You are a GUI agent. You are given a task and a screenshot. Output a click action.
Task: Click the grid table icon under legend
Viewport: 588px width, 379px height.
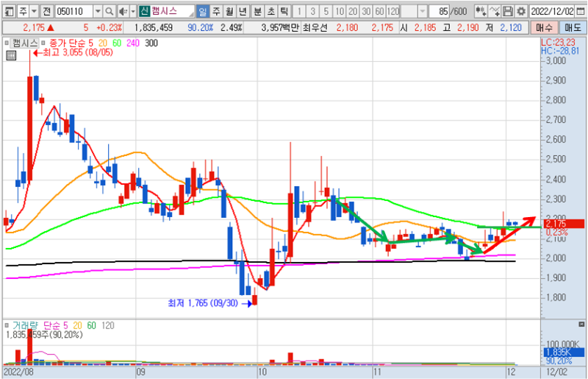[x=11, y=56]
